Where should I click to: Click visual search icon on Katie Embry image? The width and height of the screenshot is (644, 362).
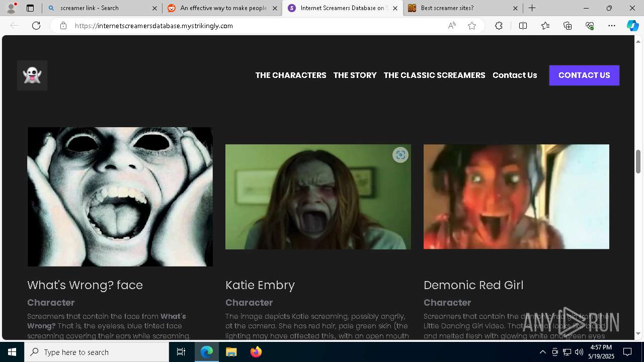pyautogui.click(x=400, y=155)
